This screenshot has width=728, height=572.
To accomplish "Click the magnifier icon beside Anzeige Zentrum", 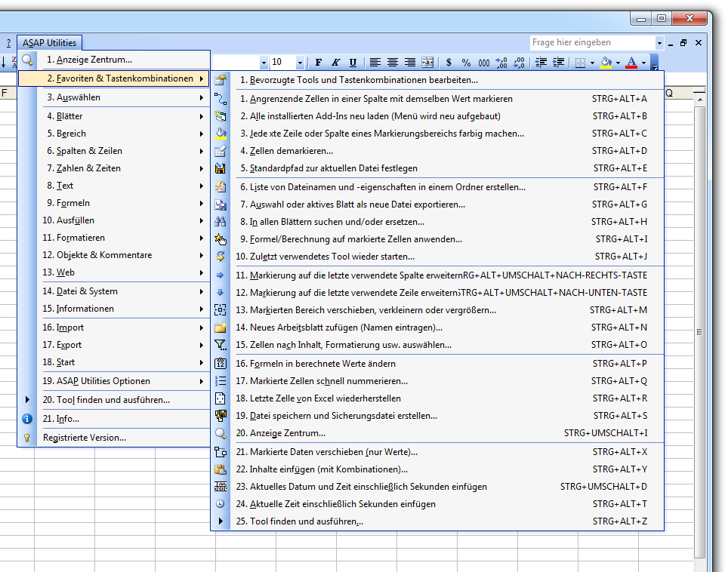I will tap(27, 60).
